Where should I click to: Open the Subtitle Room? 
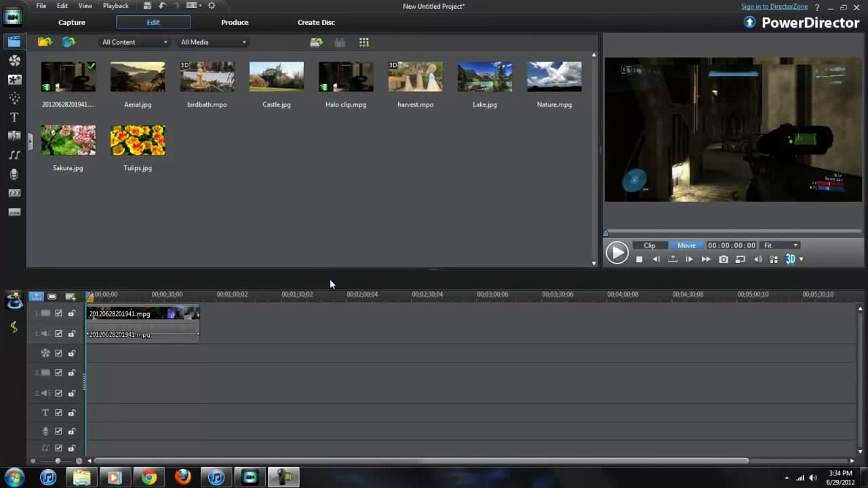pyautogui.click(x=14, y=212)
